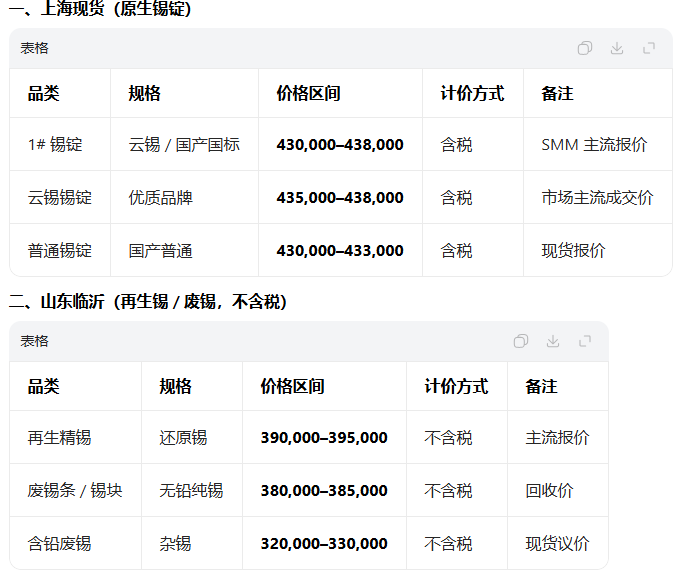The image size is (686, 586).
Task: Select price 435,000–438,000 for 云锡锡锭
Action: click(340, 198)
